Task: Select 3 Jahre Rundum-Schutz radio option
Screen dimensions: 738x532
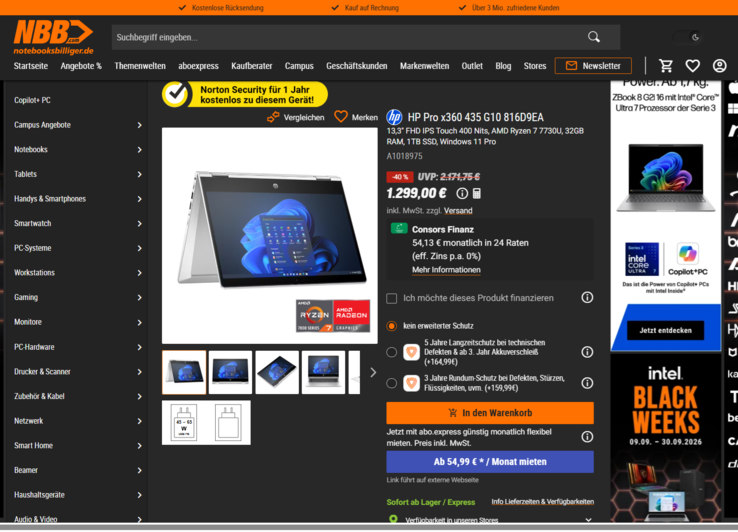Action: tap(391, 383)
